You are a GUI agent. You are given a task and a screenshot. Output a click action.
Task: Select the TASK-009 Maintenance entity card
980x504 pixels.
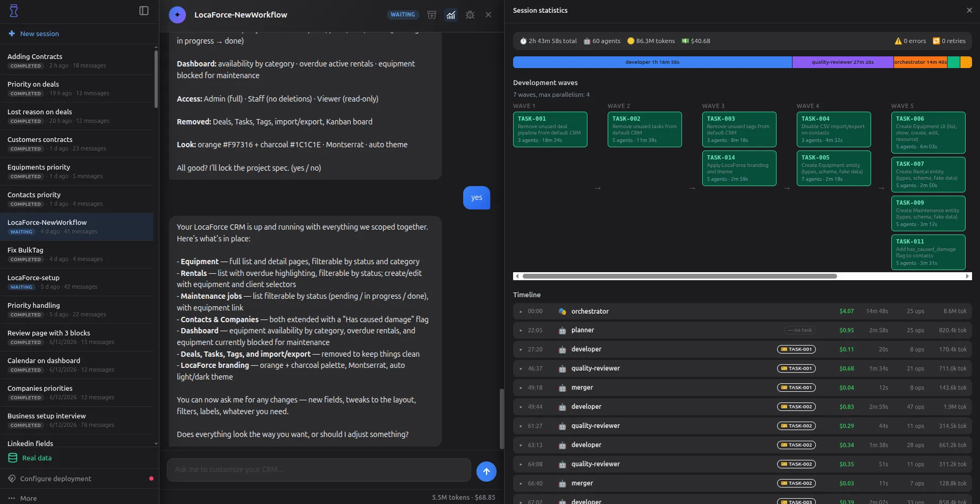(928, 213)
